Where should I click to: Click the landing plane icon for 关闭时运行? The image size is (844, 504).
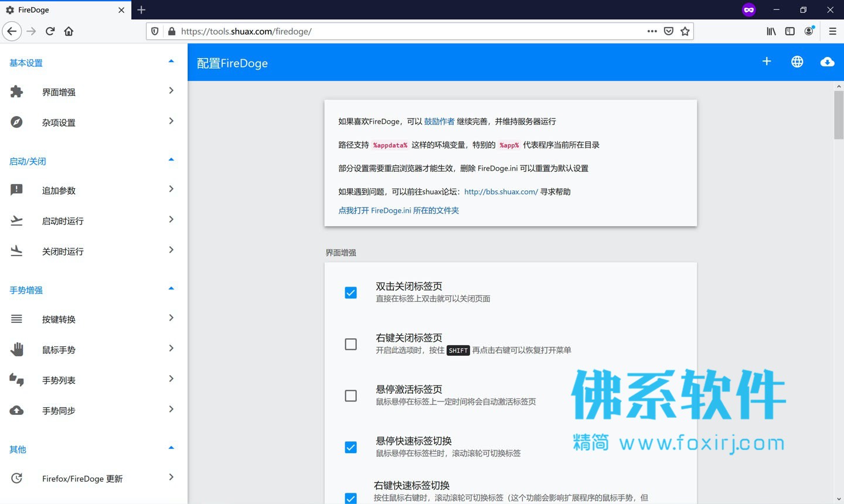coord(16,251)
